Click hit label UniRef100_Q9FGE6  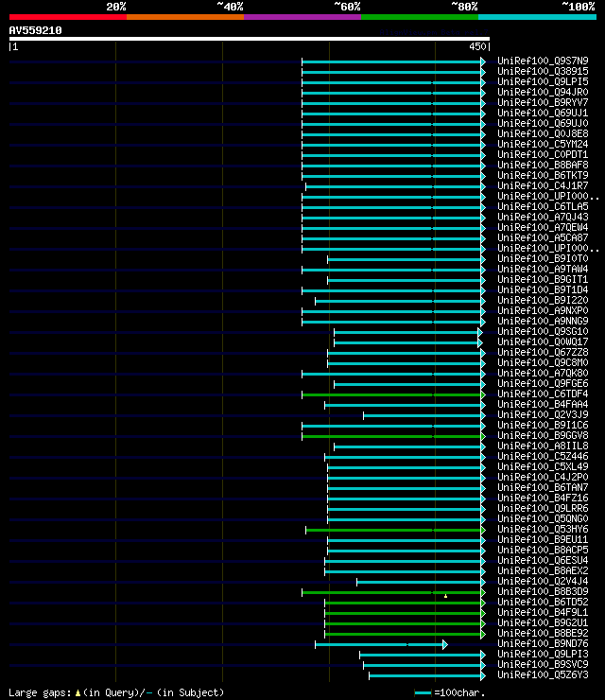[543, 383]
